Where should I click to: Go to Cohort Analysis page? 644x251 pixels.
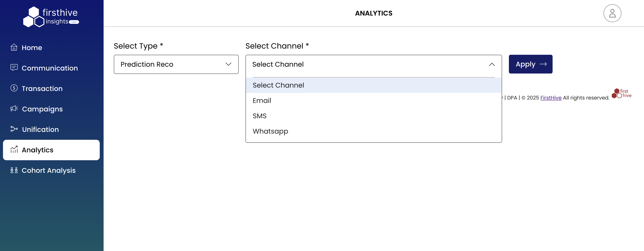pyautogui.click(x=49, y=170)
